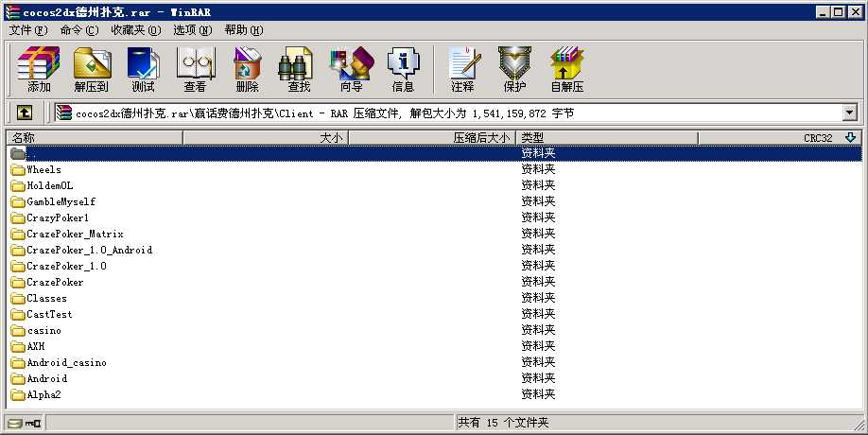This screenshot has width=868, height=435.
Task: Click the 删除 (Delete) toolbar icon
Action: (x=247, y=70)
